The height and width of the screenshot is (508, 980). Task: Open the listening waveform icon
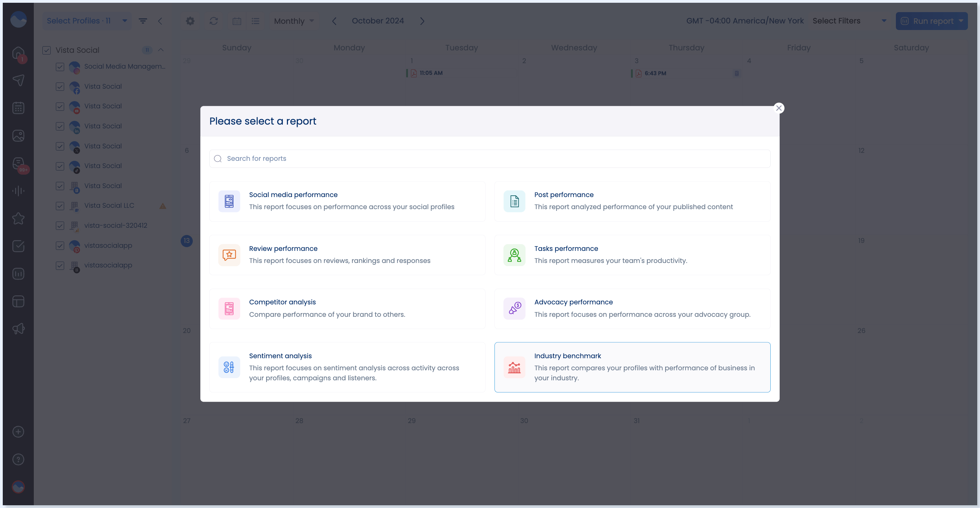18,190
